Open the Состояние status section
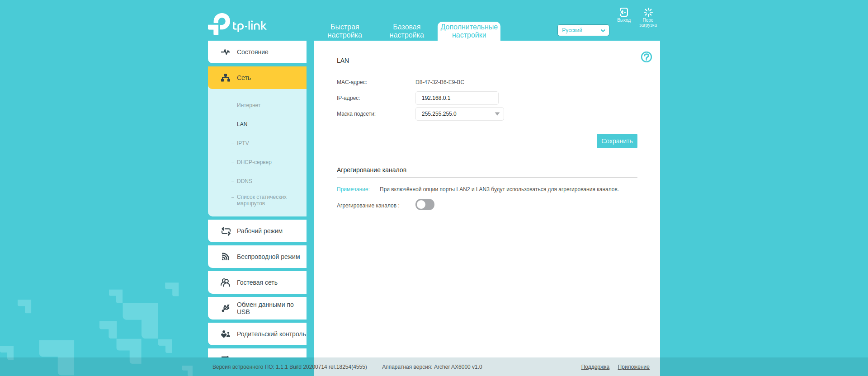The image size is (868, 376). tap(257, 52)
